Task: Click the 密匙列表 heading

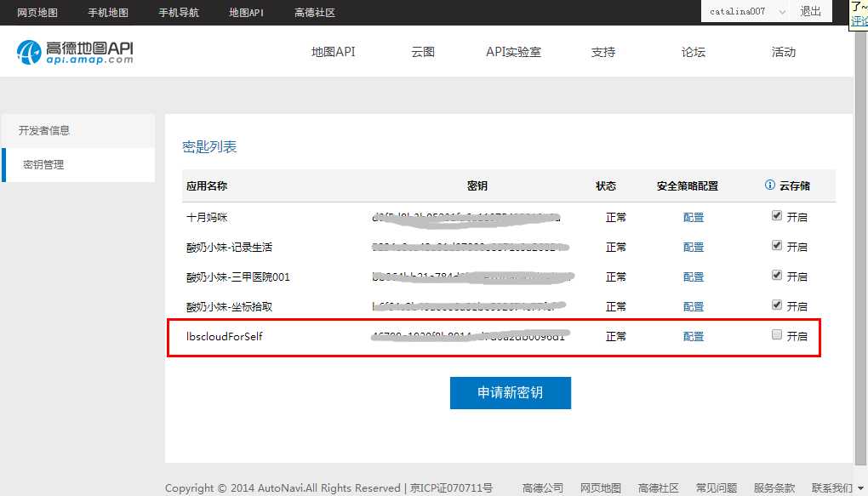Action: (x=209, y=146)
